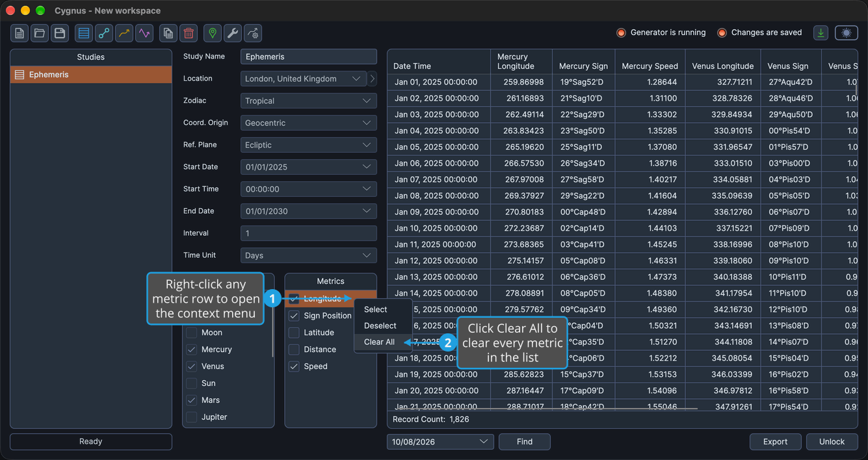Open the End Date picker
Viewport: 868px width, 460px height.
pos(309,211)
